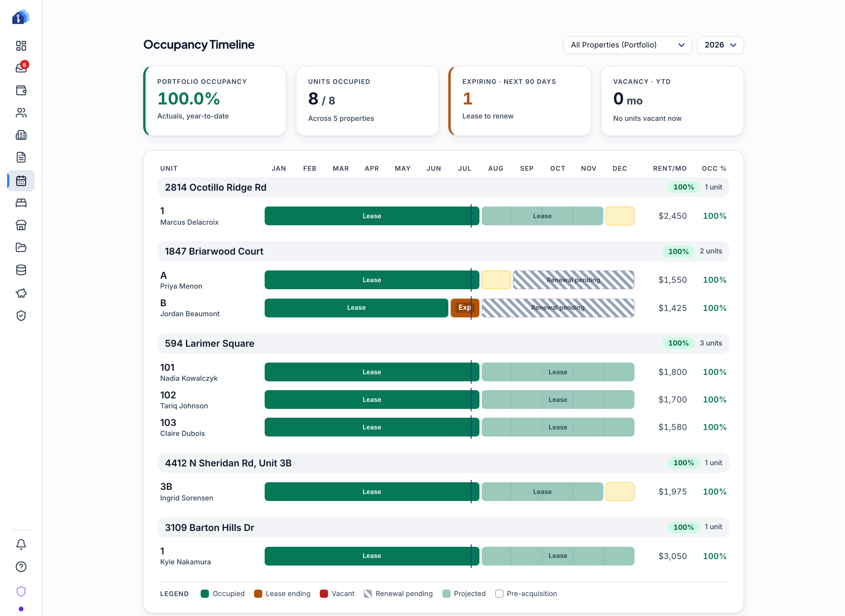
Task: Open the dashboard grid icon in sidebar
Action: 21,45
